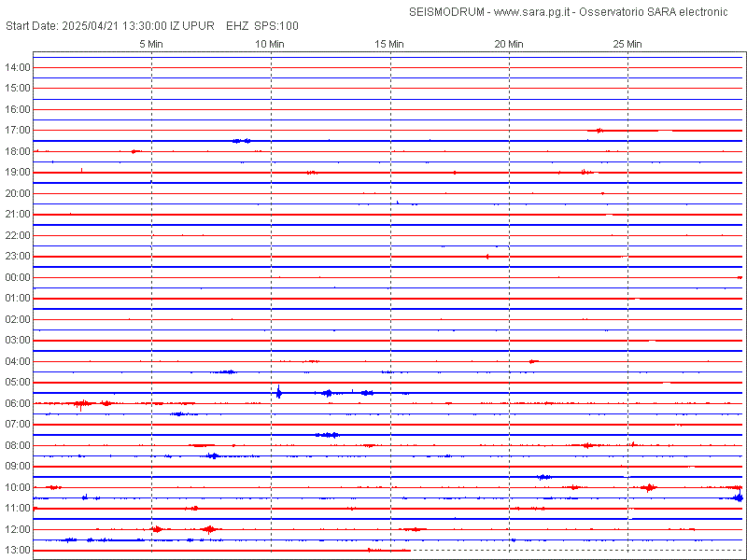
Task: Click the '15 Min' time axis label
Action: pos(389,44)
